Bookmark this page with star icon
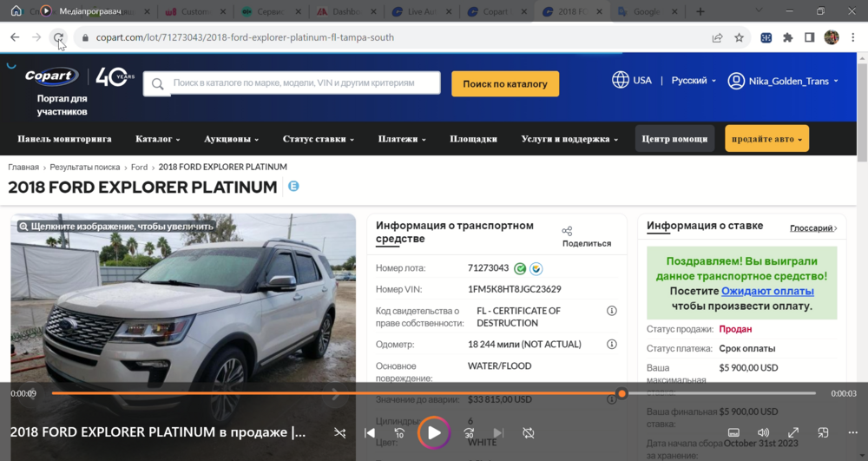868x461 pixels. click(x=740, y=37)
